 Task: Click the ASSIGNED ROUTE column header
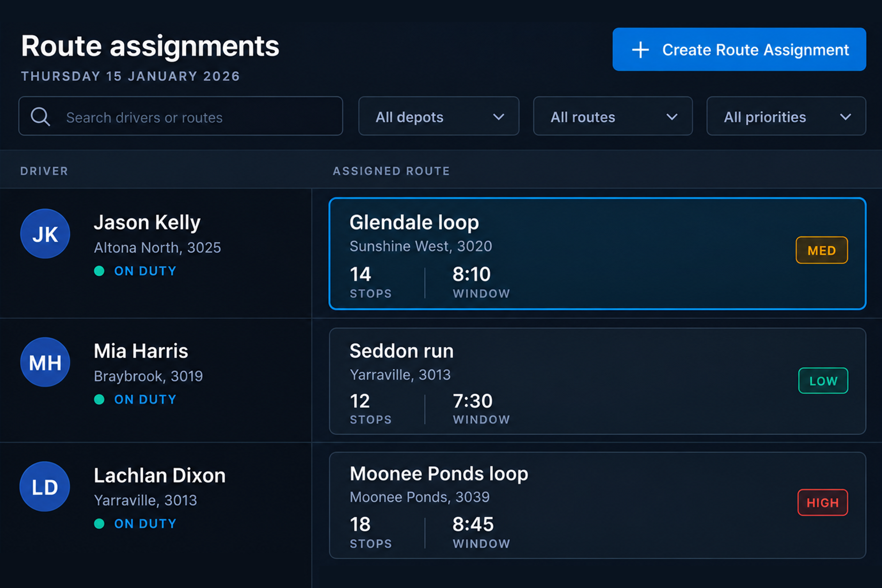391,171
